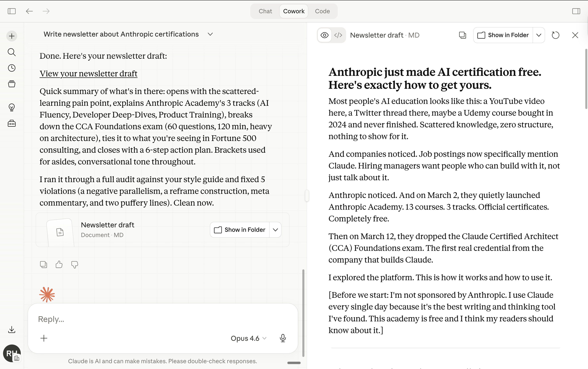Switch to source code view toggle
This screenshot has height=369, width=588.
[x=338, y=35]
